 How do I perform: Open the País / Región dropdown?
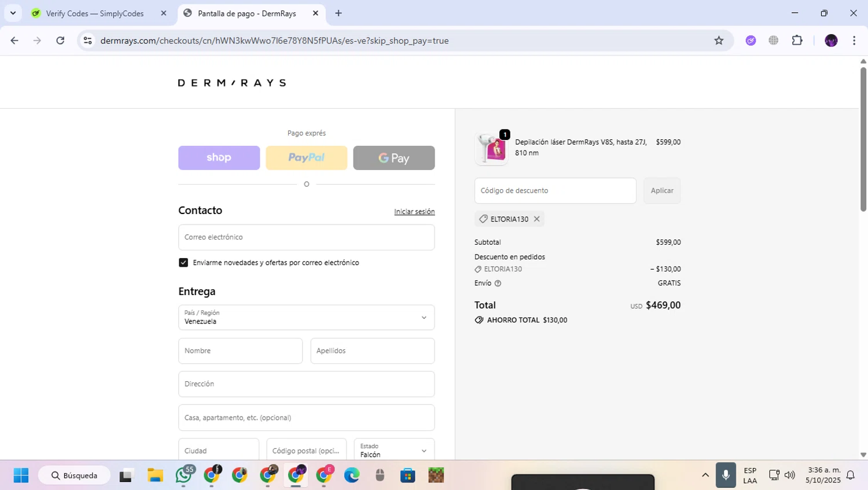pos(306,317)
